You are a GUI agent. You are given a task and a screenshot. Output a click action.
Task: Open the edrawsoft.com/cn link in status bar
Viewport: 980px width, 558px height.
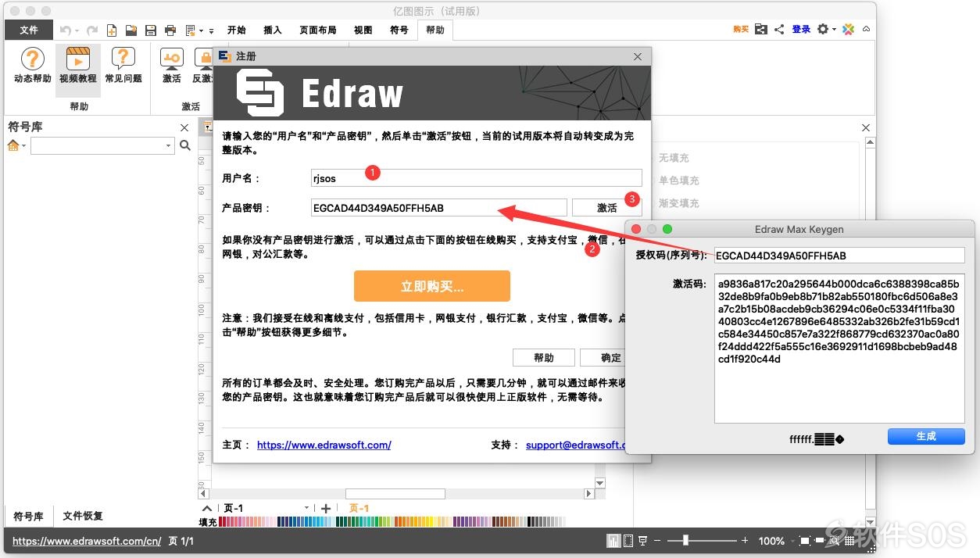[x=87, y=541]
